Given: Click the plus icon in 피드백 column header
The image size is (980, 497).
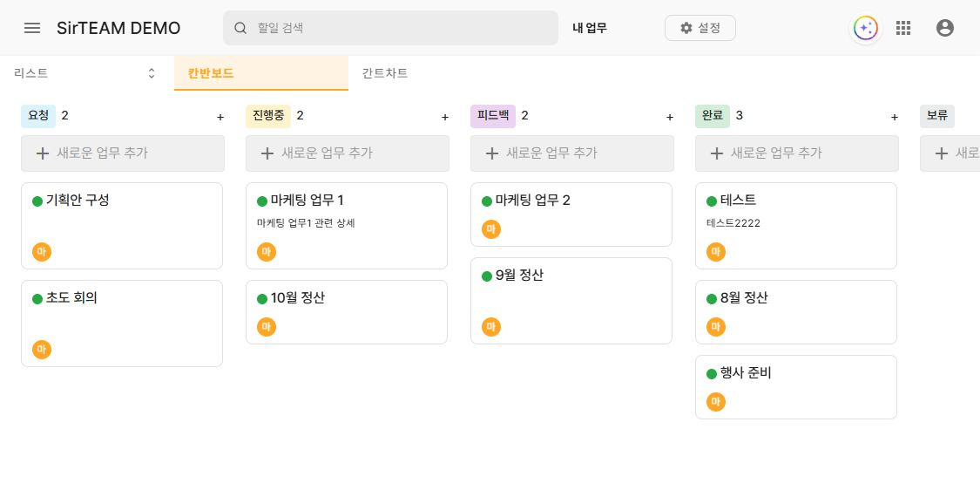Looking at the screenshot, I should 669,117.
